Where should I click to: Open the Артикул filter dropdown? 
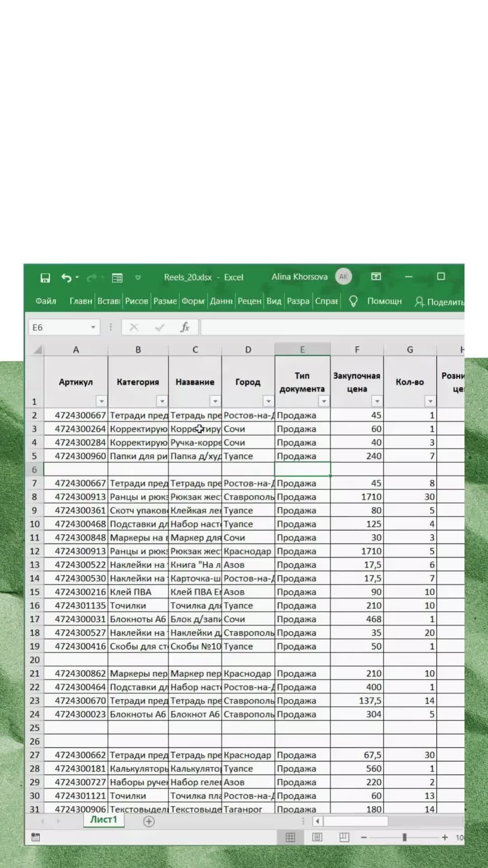(102, 401)
